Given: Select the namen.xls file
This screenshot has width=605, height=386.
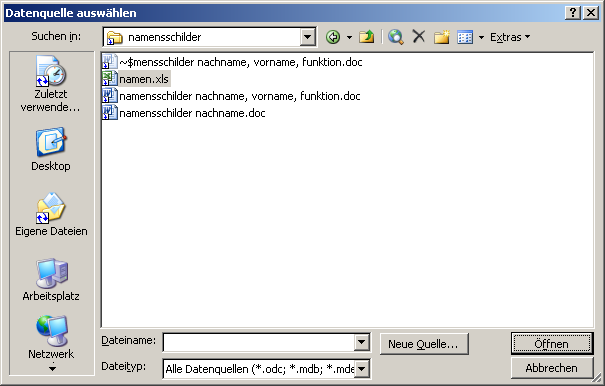Looking at the screenshot, I should coord(136,79).
